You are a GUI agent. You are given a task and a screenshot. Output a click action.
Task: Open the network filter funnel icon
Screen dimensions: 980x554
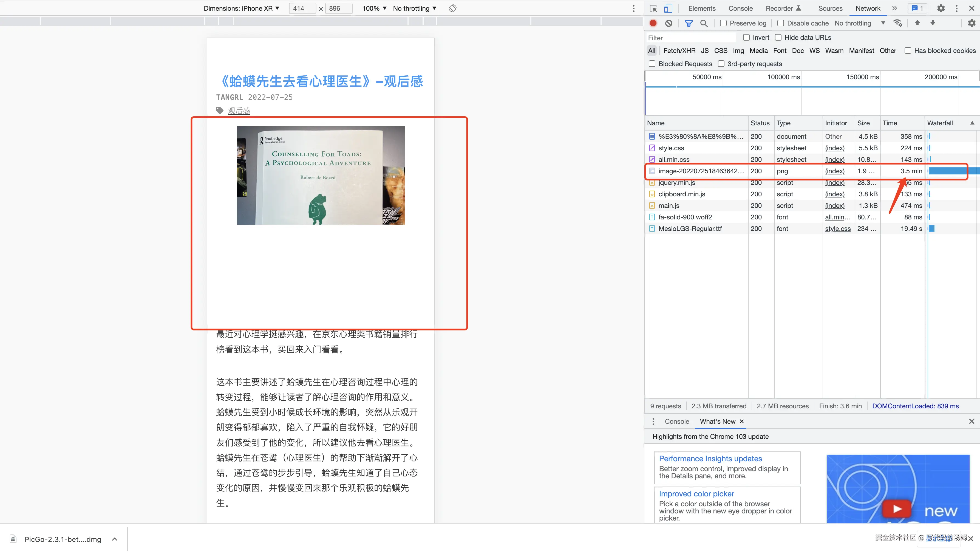(688, 23)
